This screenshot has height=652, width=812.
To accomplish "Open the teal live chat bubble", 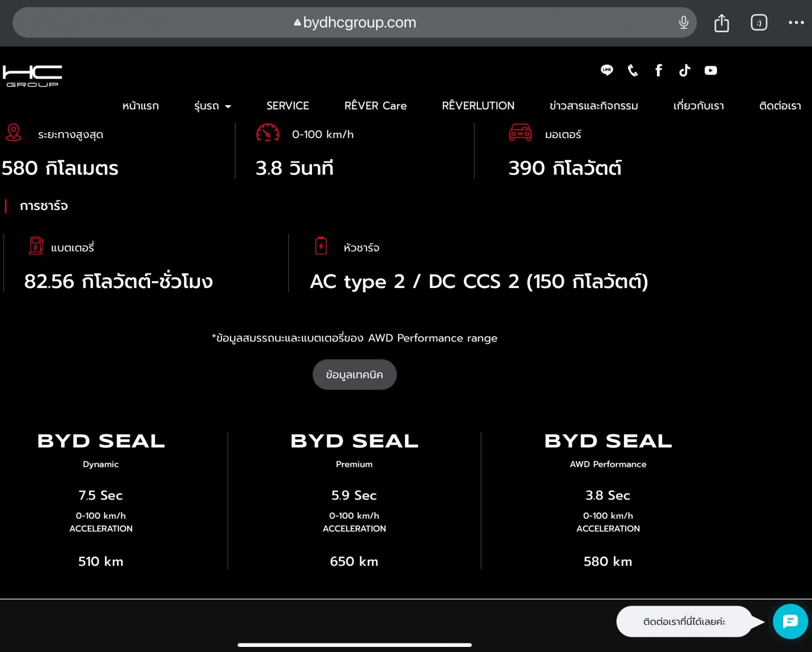I will click(790, 621).
